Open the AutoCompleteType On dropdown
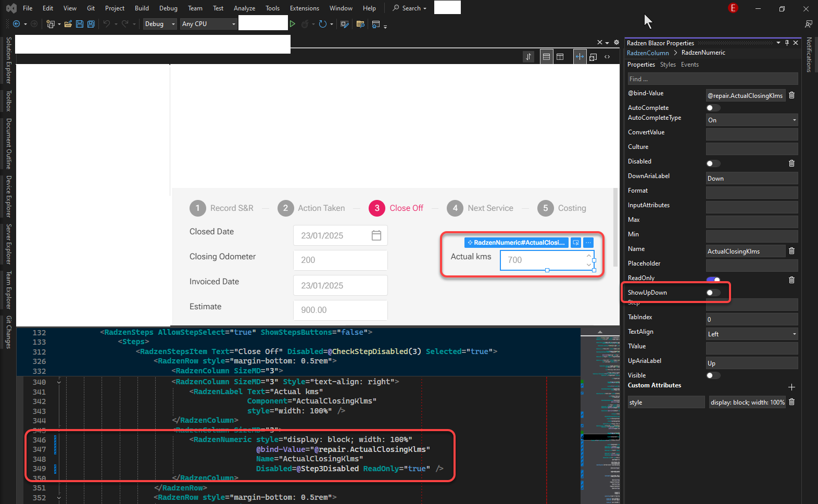Screen dimensions: 818x504 pyautogui.click(x=752, y=120)
